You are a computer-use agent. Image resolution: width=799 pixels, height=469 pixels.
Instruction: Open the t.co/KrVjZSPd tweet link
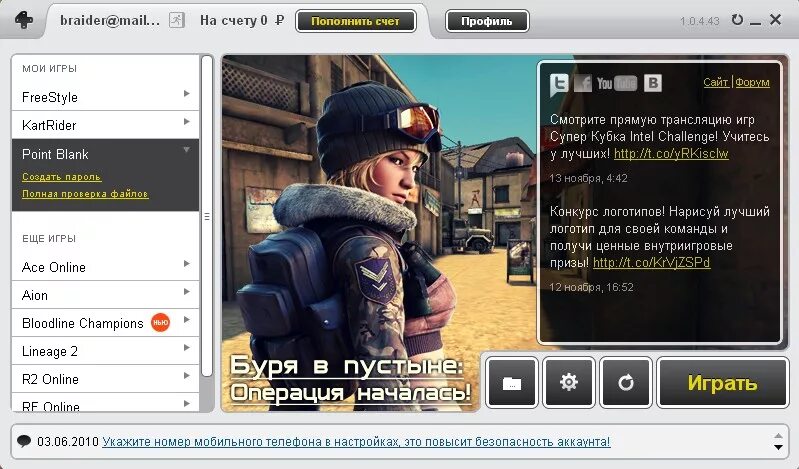(651, 263)
